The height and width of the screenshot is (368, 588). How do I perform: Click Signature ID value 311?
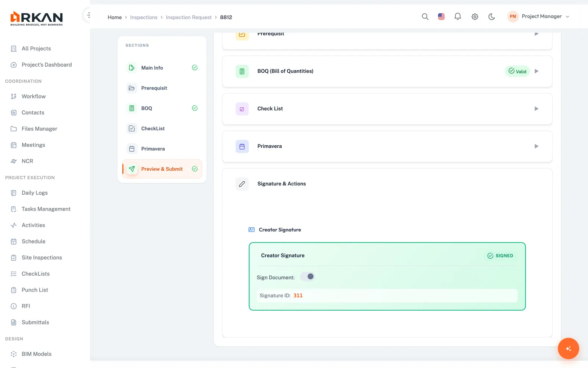[x=298, y=296]
